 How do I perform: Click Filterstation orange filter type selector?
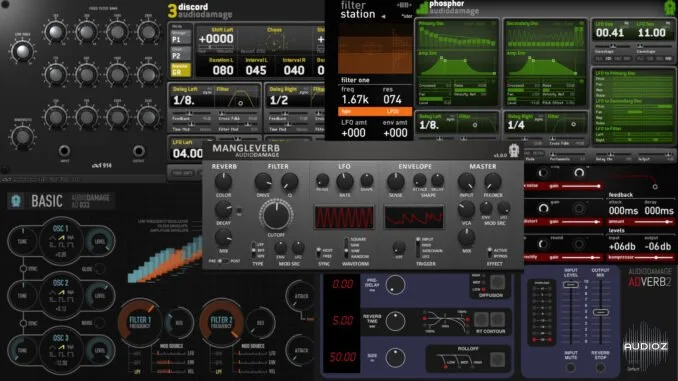[374, 112]
